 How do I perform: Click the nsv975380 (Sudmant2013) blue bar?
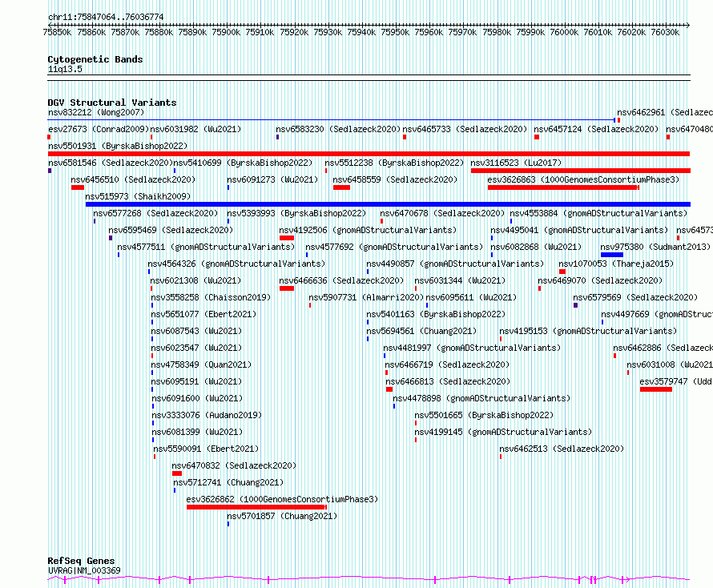611,255
